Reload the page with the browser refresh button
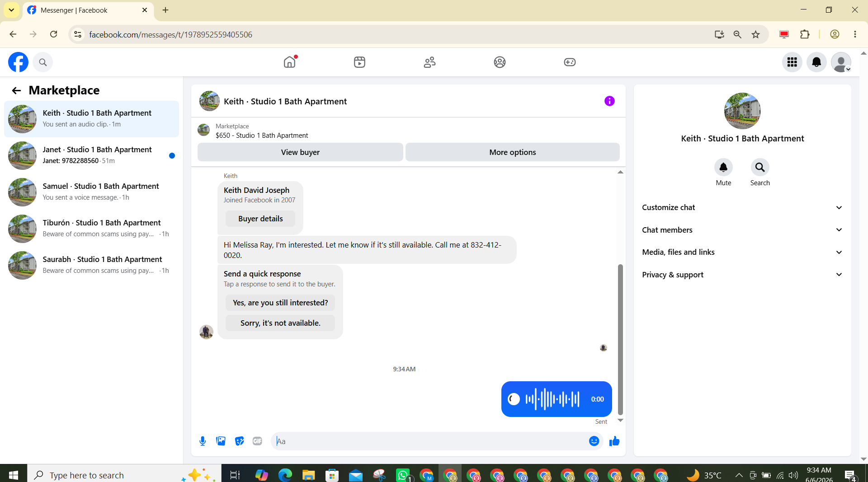This screenshot has width=868, height=482. [53, 34]
